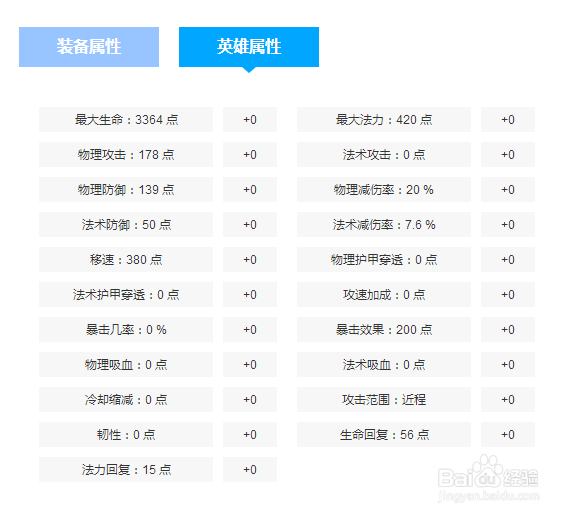Select the 生命回复：56 点 row
The width and height of the screenshot is (572, 516).
pyautogui.click(x=384, y=435)
